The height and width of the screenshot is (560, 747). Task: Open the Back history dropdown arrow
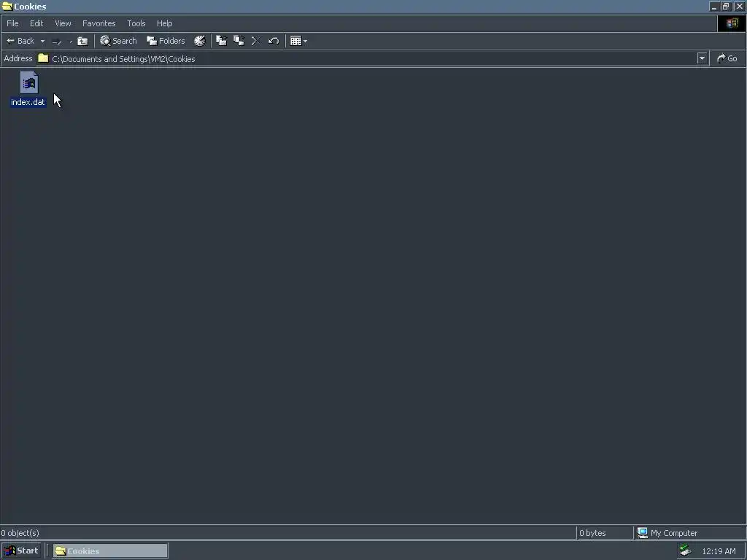point(42,41)
